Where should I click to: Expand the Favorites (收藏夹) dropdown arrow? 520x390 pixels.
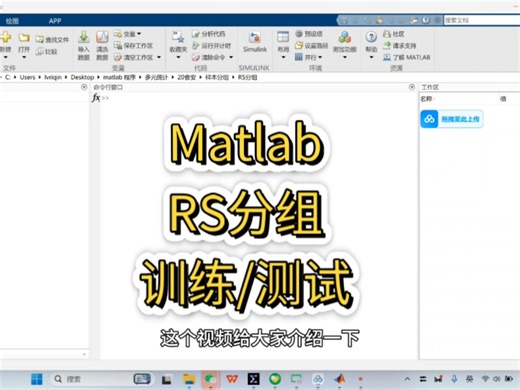[178, 57]
